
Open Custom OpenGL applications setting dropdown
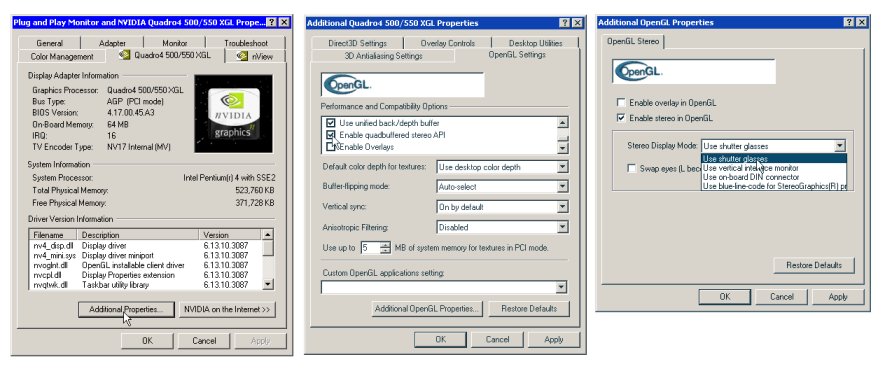[561, 287]
